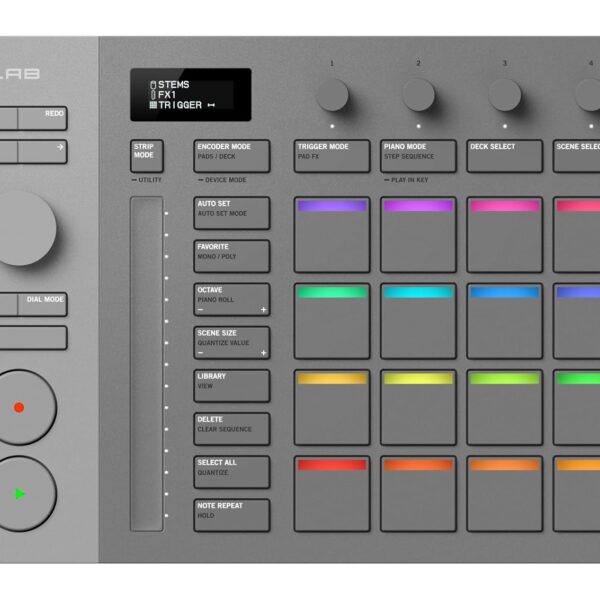
Task: Trigger the teal-green pad in second row
Action: coord(332,321)
